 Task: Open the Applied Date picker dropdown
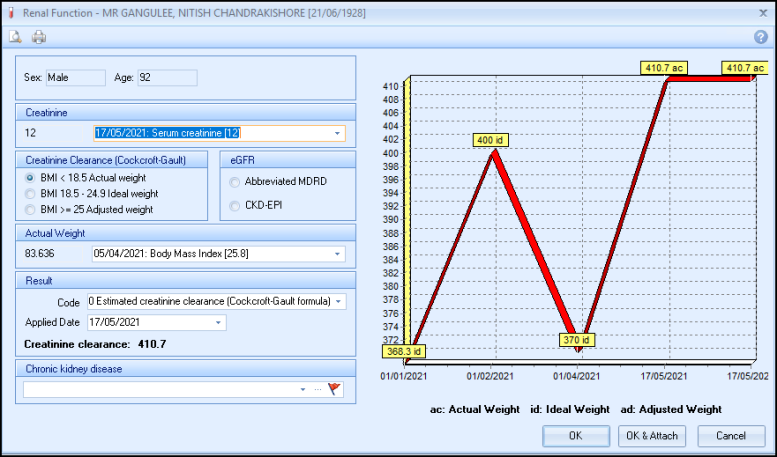tap(219, 322)
